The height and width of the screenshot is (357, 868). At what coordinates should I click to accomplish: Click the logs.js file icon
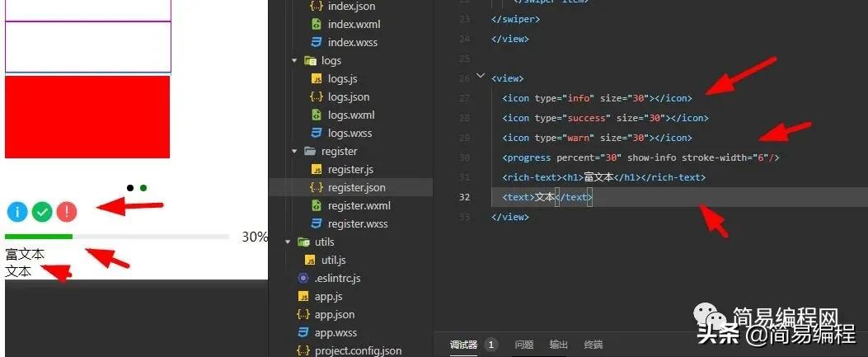tap(317, 79)
